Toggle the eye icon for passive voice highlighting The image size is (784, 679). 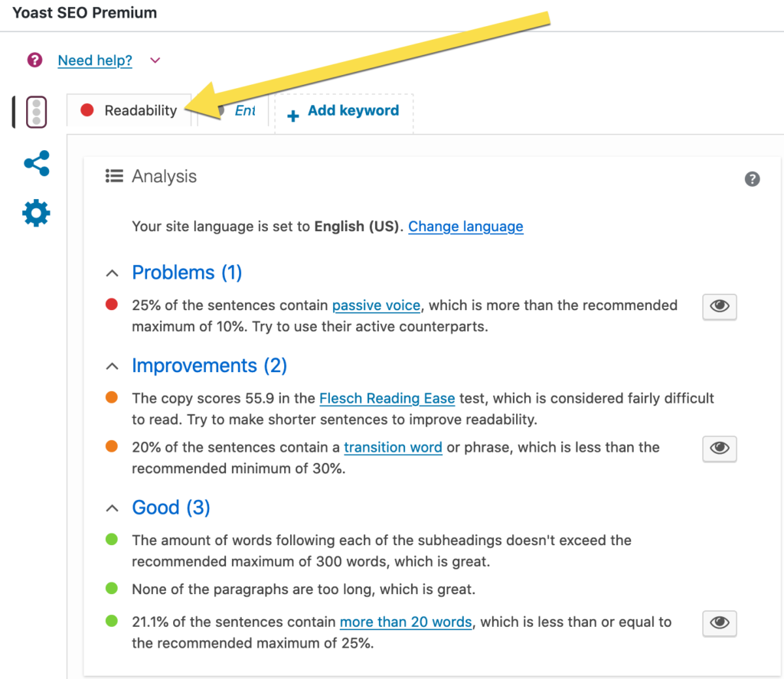pyautogui.click(x=719, y=306)
